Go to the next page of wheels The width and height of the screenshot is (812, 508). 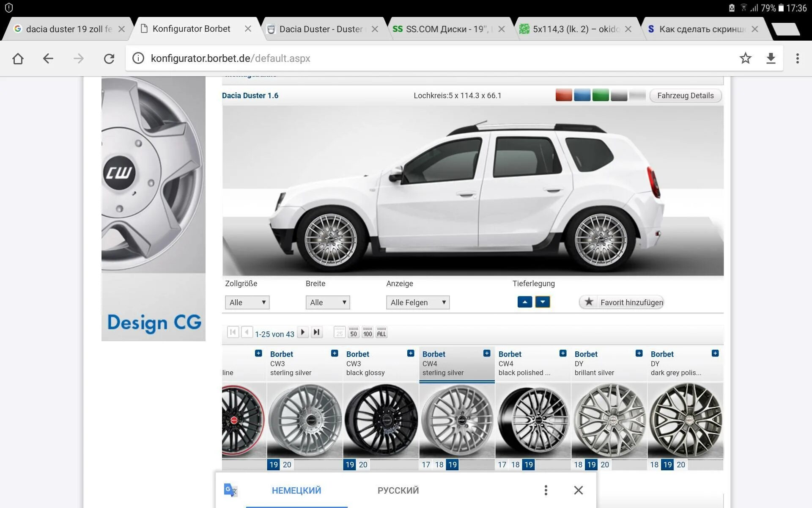[x=302, y=332]
